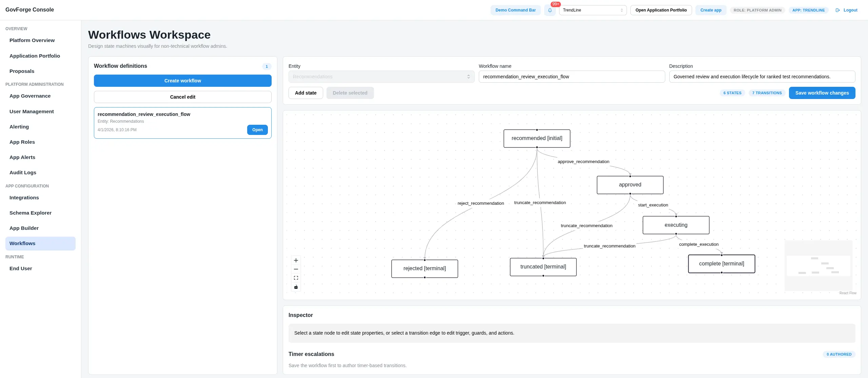Navigate to Alerting in sidebar
Screen dimensions: 868x378
tap(40, 127)
